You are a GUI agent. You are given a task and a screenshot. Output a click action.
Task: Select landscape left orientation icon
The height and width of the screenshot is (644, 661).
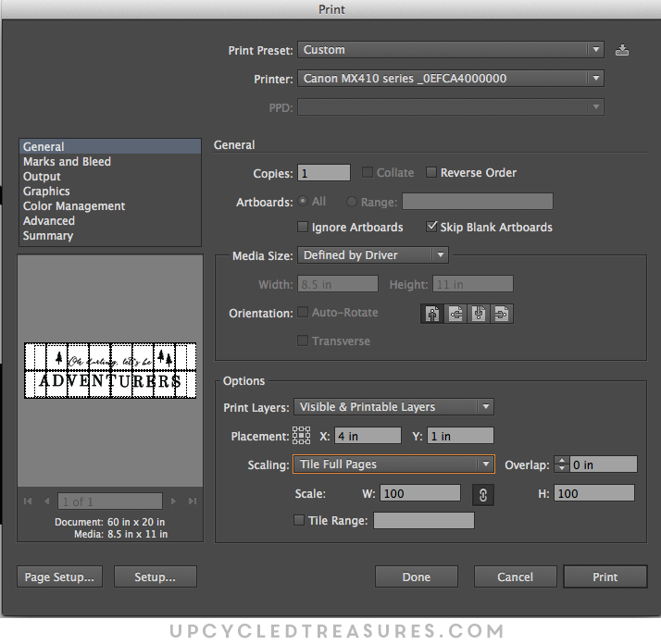coord(455,314)
